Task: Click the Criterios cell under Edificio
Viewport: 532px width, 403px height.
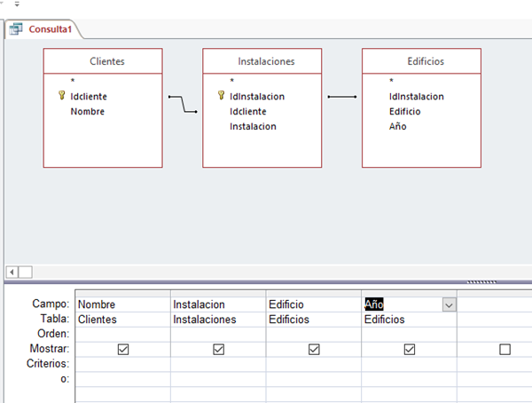Action: point(314,364)
